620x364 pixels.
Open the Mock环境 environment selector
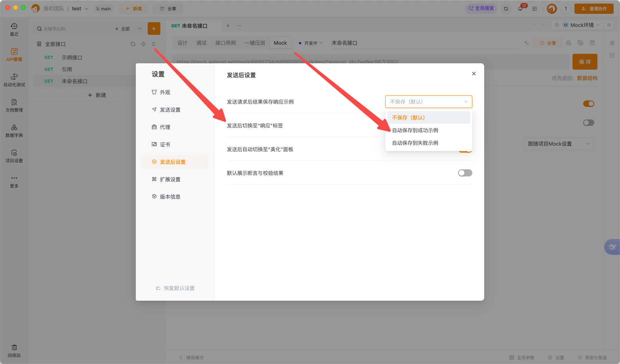pos(581,25)
